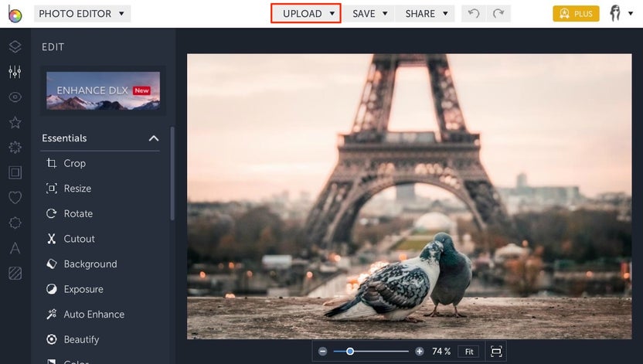Click the Exposure tool icon
Screen dimensions: 643x364
coord(51,289)
